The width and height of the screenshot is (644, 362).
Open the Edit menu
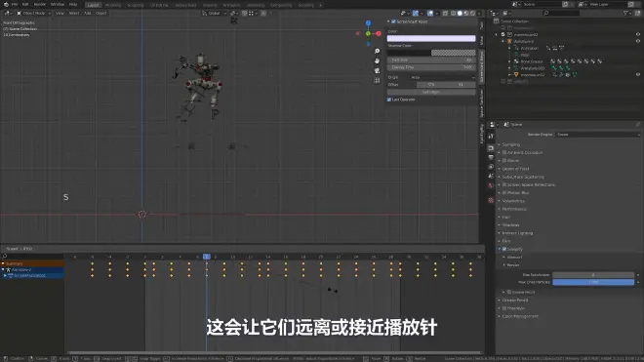[25, 5]
